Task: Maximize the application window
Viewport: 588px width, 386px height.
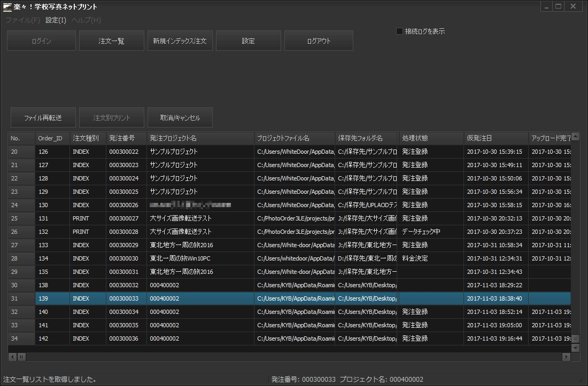Action: pos(559,6)
